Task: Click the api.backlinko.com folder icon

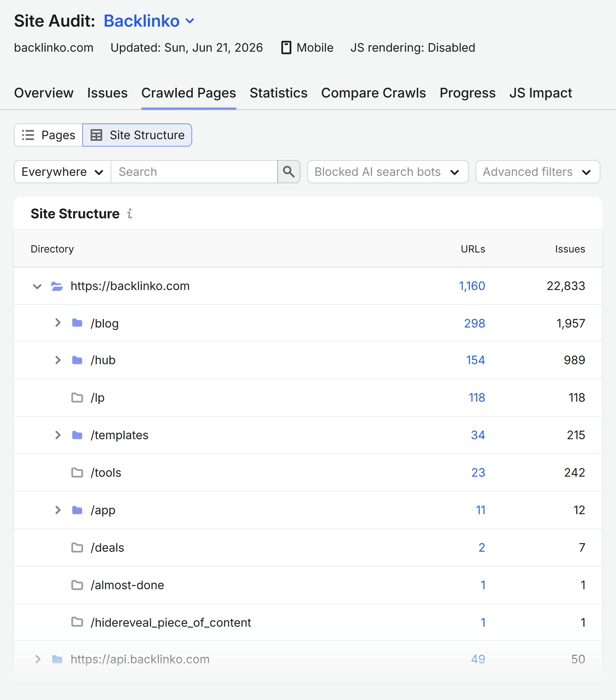Action: click(x=57, y=659)
